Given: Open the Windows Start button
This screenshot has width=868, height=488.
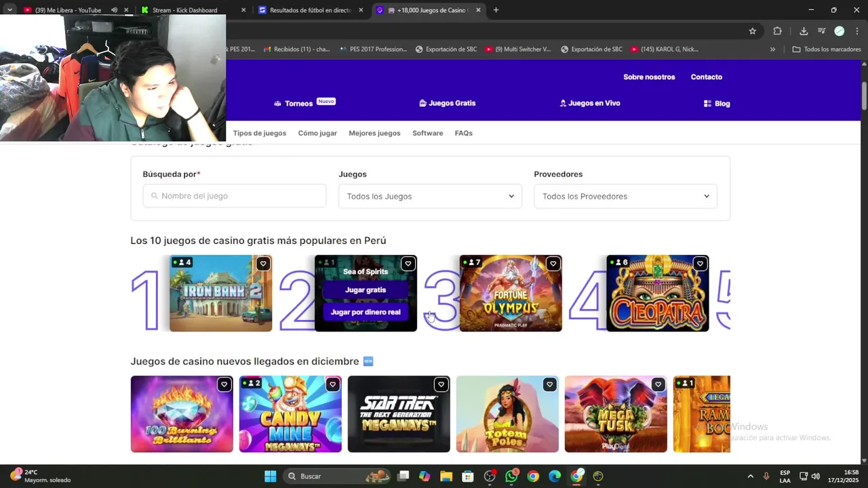Looking at the screenshot, I should (270, 476).
